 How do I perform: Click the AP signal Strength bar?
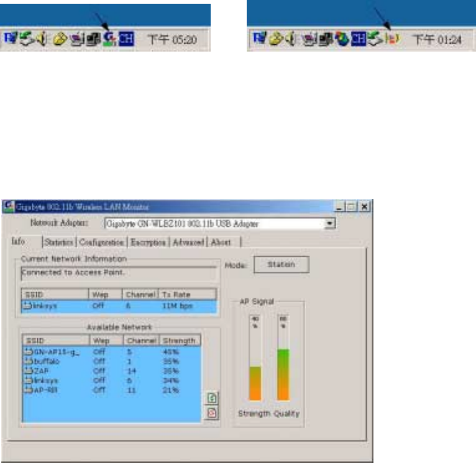tap(255, 357)
